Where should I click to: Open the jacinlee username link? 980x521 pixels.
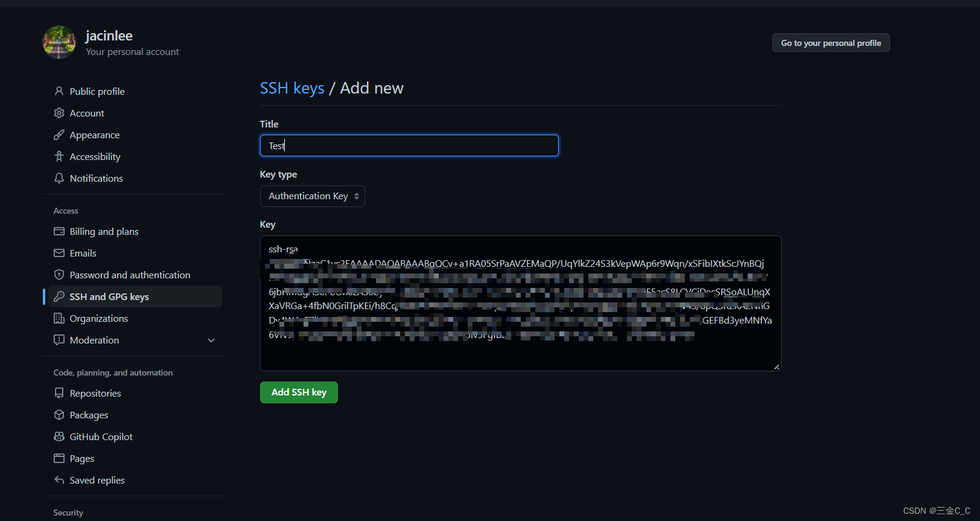click(109, 36)
